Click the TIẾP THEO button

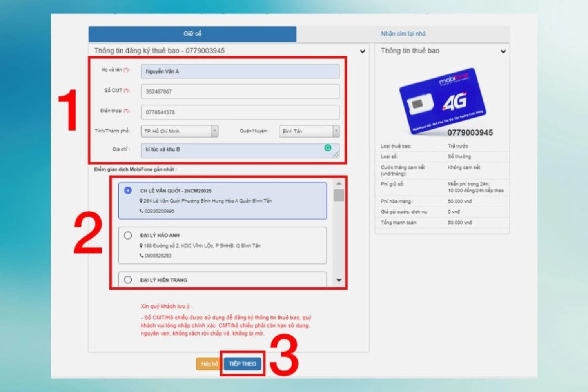tap(243, 364)
